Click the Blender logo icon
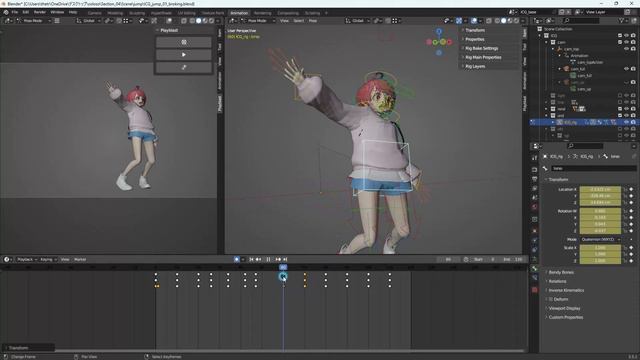Viewport: 640px width, 360px height. [6, 12]
